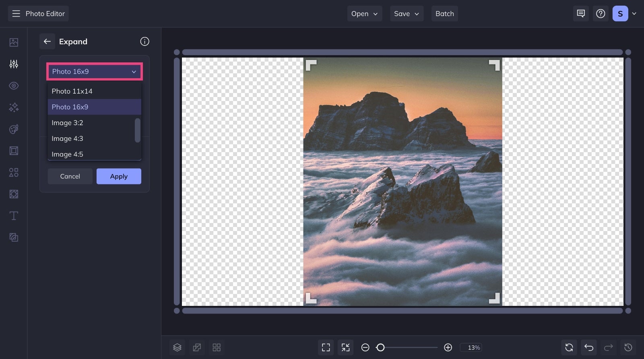Open the Artsy palette sidebar tool
This screenshot has height=359, width=644.
(14, 129)
